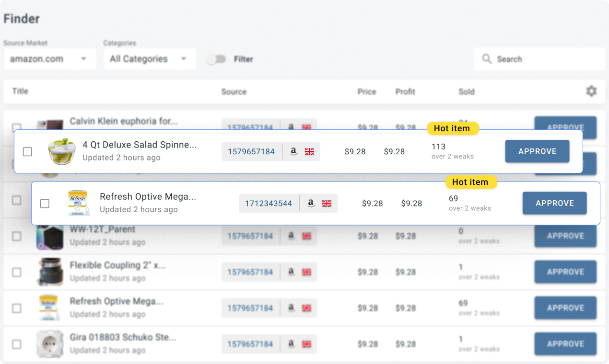Click the 'Calvin Klein euphoria for...' title
This screenshot has height=364, width=609.
click(124, 121)
